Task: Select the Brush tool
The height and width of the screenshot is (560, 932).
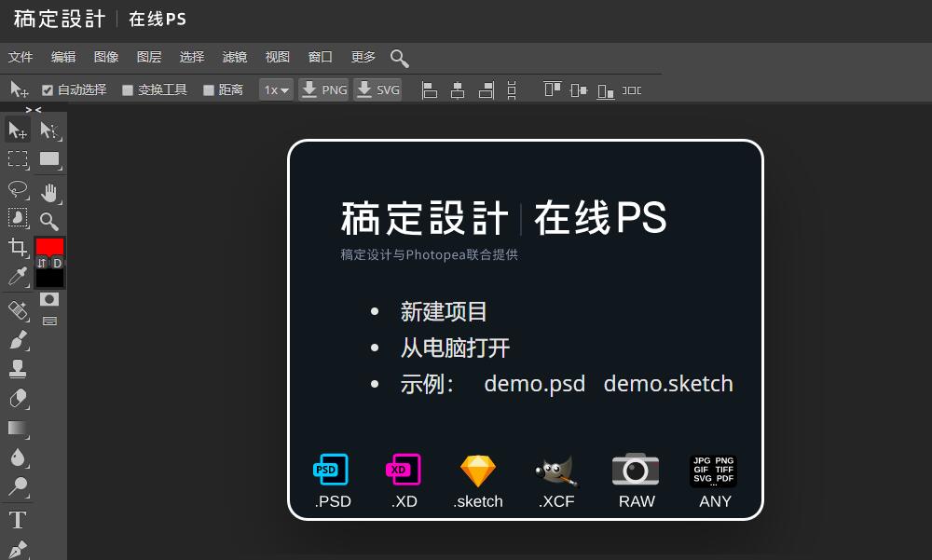Action: coord(17,340)
